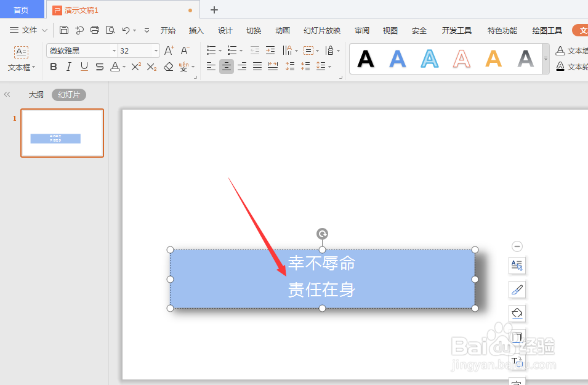Click the collapse (minus) floating toolbar icon

(x=517, y=246)
